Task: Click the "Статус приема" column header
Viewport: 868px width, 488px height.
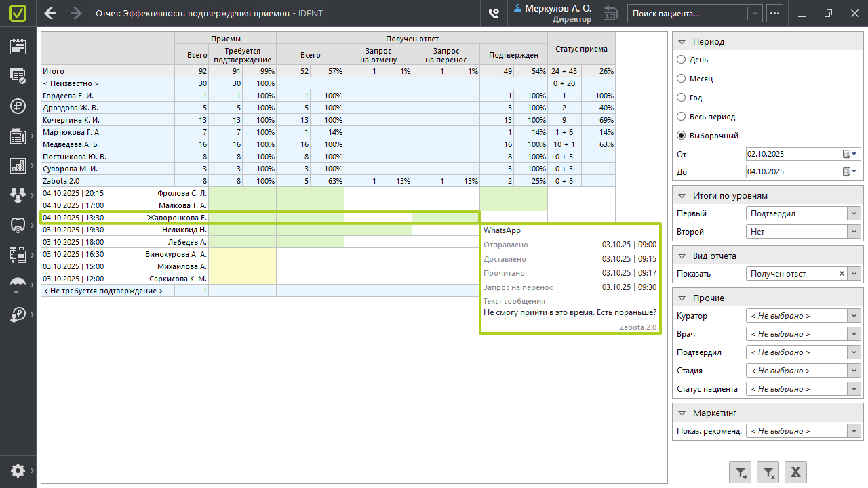Action: pos(581,49)
